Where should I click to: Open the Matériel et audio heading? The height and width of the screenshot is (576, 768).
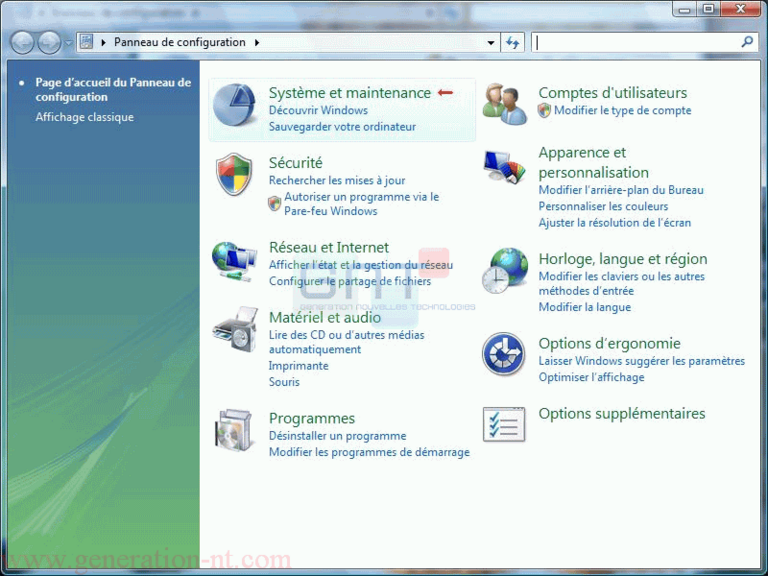325,317
